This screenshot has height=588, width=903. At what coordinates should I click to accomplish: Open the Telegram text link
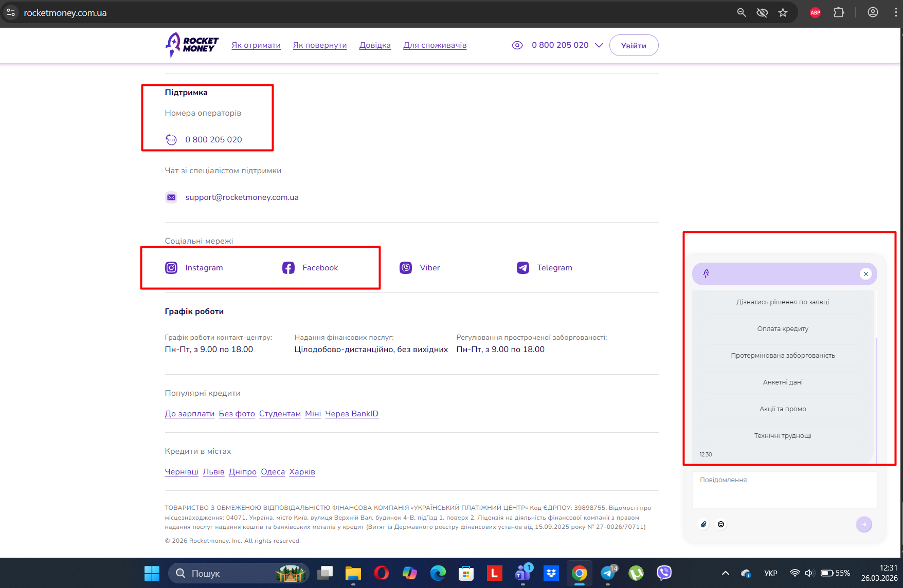click(x=554, y=268)
